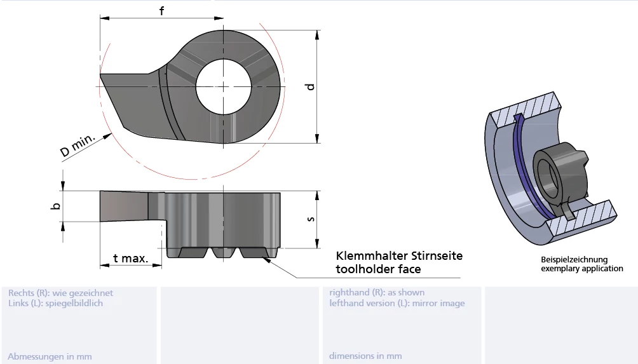Viewport: 638px width, 364px height.
Task: Click the 'd' dimension label
Action: (310, 86)
